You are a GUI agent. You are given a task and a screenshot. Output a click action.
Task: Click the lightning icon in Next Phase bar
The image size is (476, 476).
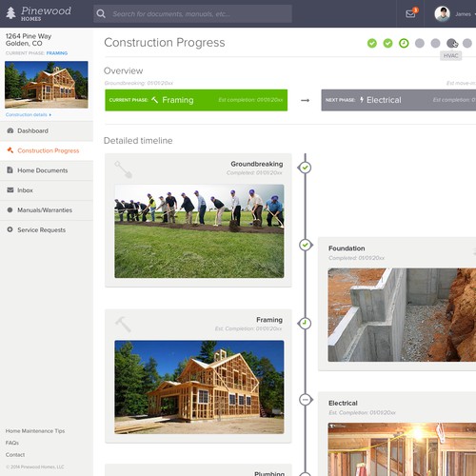point(362,100)
